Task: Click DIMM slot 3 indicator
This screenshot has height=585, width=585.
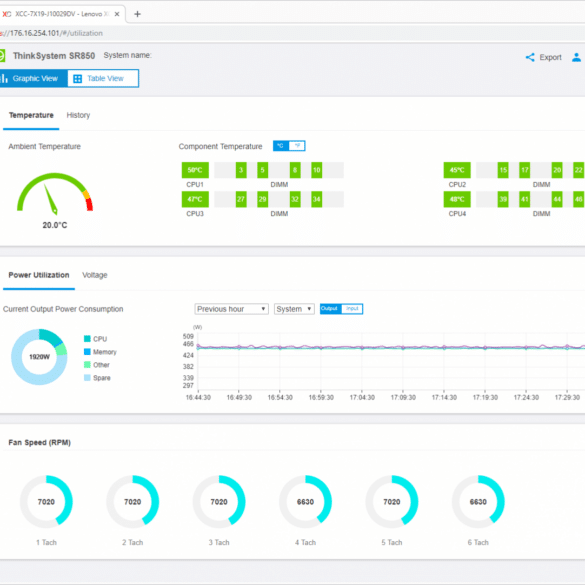Action: click(241, 170)
